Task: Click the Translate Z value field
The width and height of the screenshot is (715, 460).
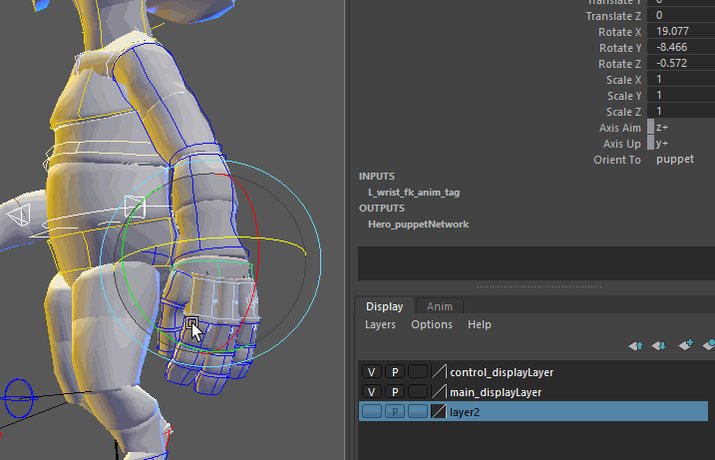Action: click(x=681, y=15)
